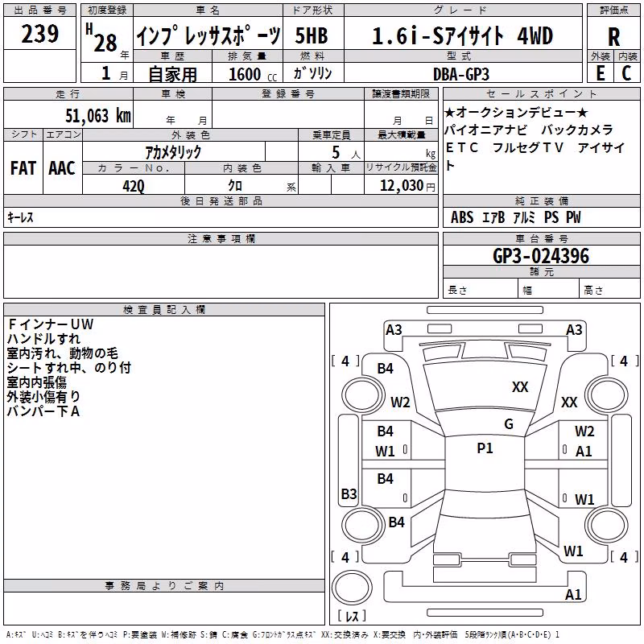Viewport: 644px width, 644px height.
Task: Click the 検査員記入欄 header
Action: pyautogui.click(x=164, y=310)
